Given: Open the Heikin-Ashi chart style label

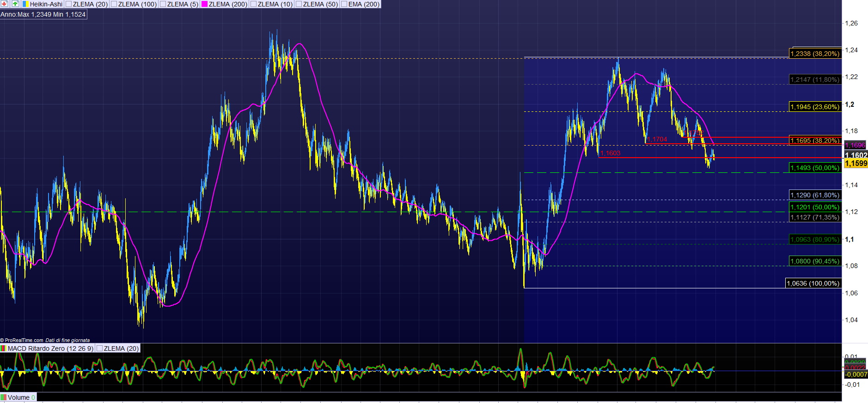Looking at the screenshot, I should tap(46, 4).
